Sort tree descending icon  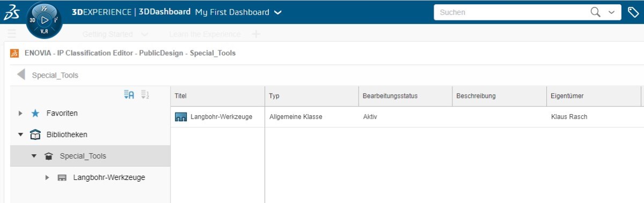[x=144, y=95]
